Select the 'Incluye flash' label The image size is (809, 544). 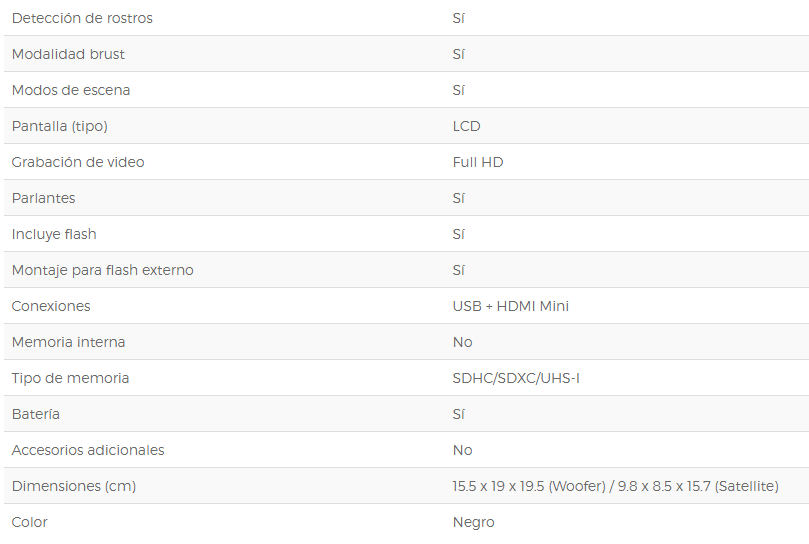coord(54,234)
